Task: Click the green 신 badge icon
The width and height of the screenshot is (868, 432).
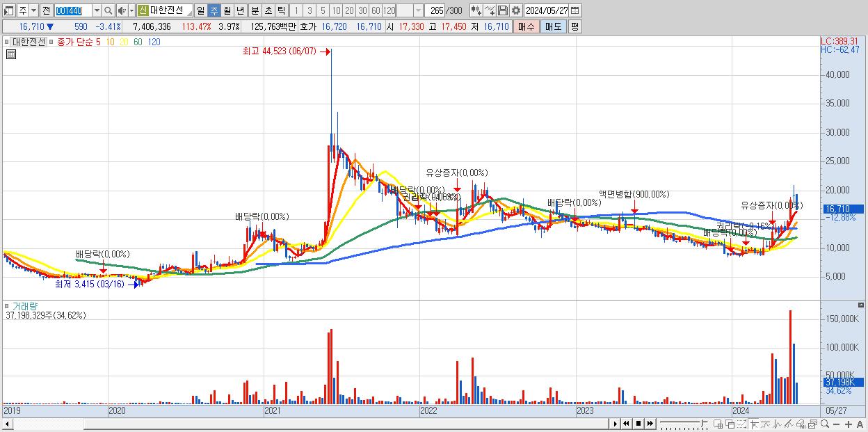Action: tap(143, 10)
